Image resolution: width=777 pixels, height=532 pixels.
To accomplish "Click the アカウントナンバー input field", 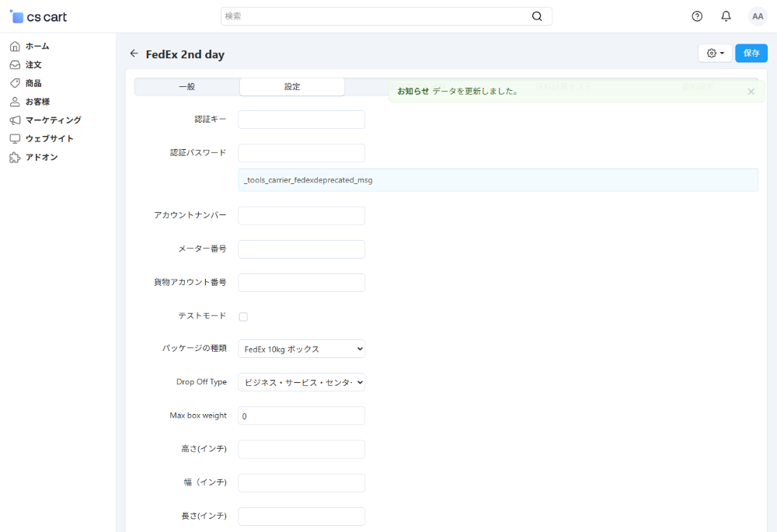I will click(x=301, y=216).
